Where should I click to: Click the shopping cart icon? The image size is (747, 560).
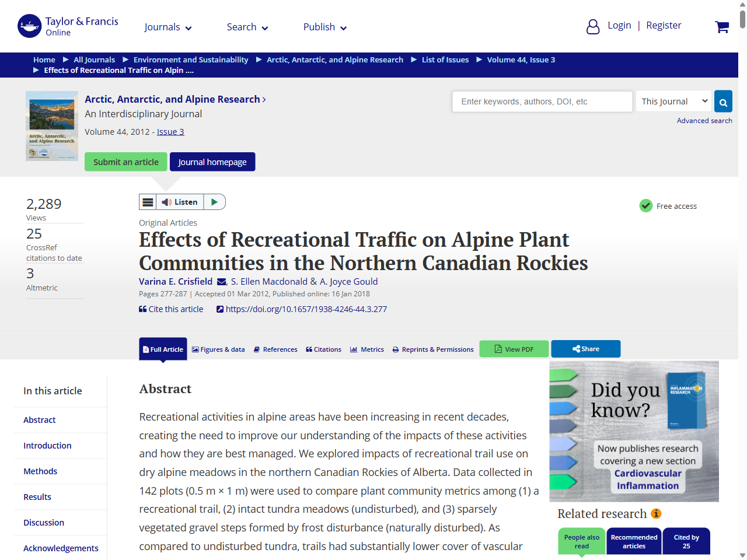(722, 26)
